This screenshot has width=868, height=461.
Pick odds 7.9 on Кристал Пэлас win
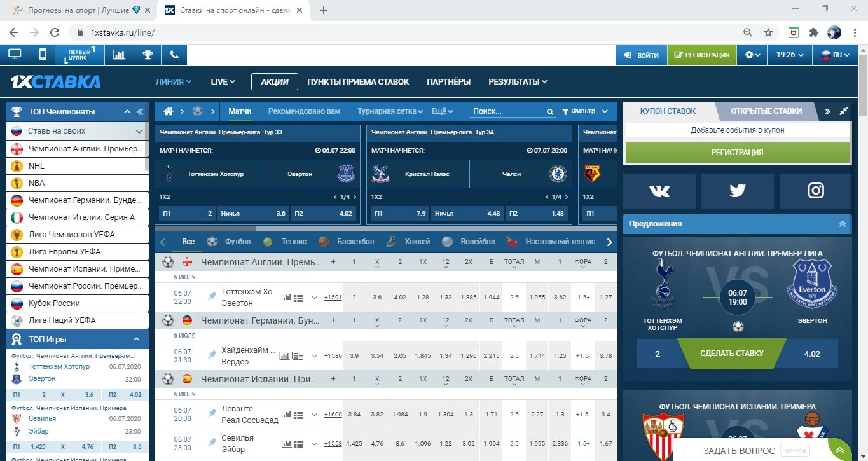click(x=401, y=214)
